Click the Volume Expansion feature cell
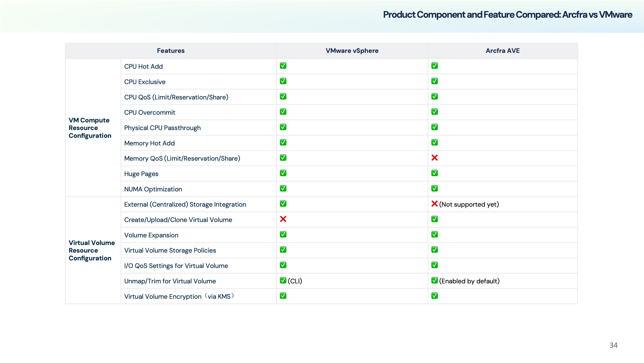 click(198, 235)
